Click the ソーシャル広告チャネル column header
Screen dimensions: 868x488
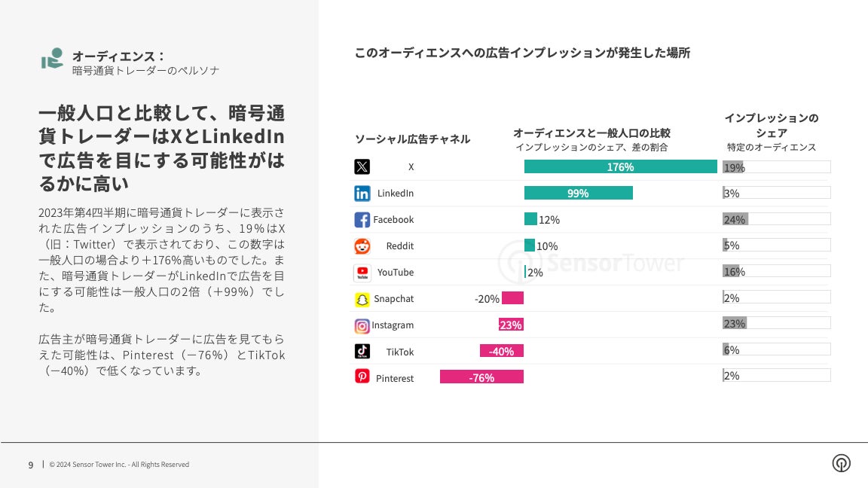[412, 139]
